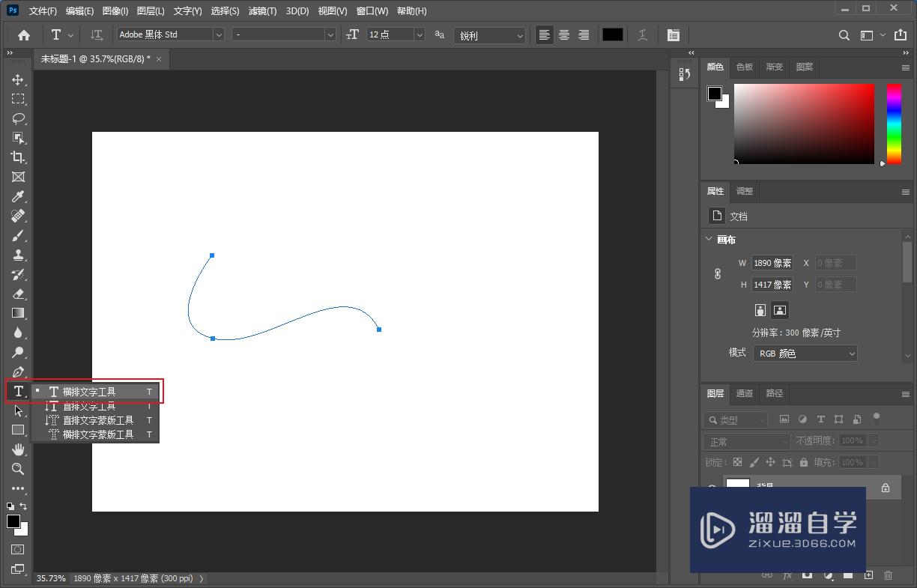Select the Clone Stamp tool
Screen dimensions: 917x588
coord(18,255)
